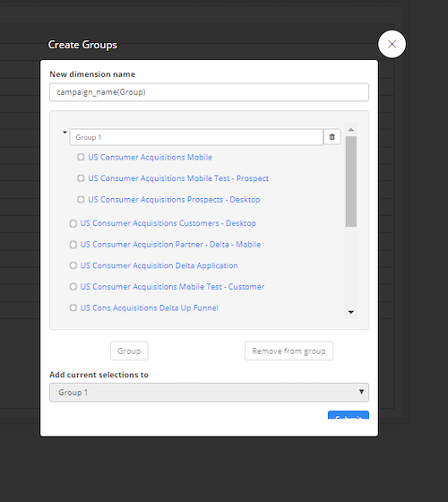The height and width of the screenshot is (502, 448).
Task: Click the list scrollbar thumb
Action: click(351, 181)
